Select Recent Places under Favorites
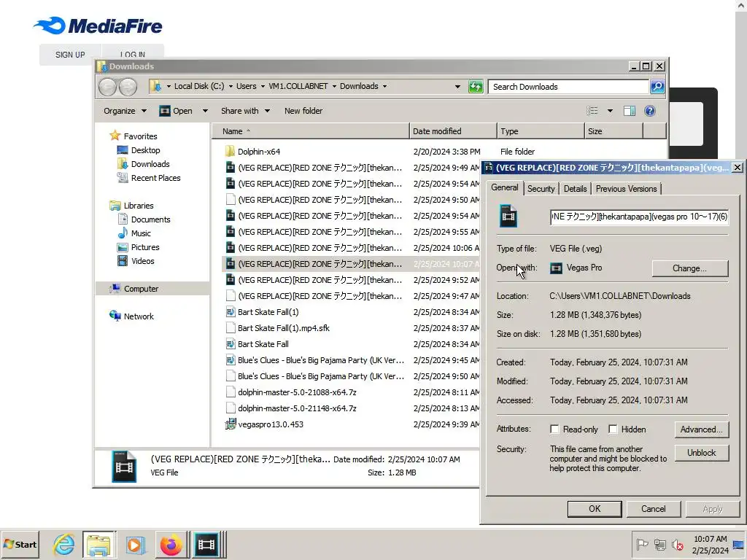Viewport: 747px width, 560px height. click(x=155, y=178)
